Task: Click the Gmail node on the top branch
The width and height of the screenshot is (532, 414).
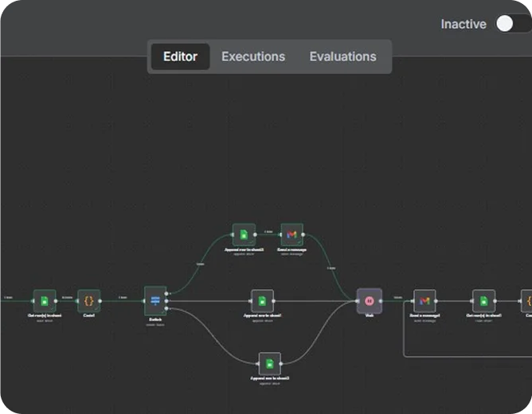Action: [292, 235]
